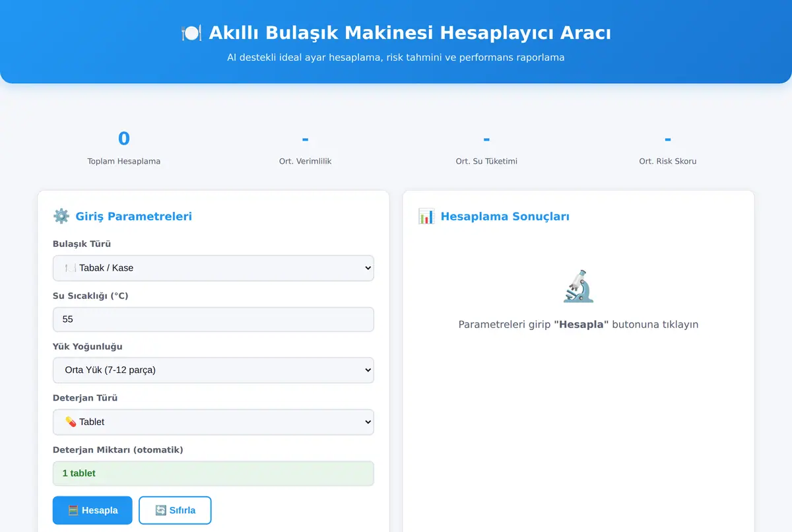The image size is (792, 532).
Task: Click the Deterjan Türü field label
Action: click(x=85, y=398)
